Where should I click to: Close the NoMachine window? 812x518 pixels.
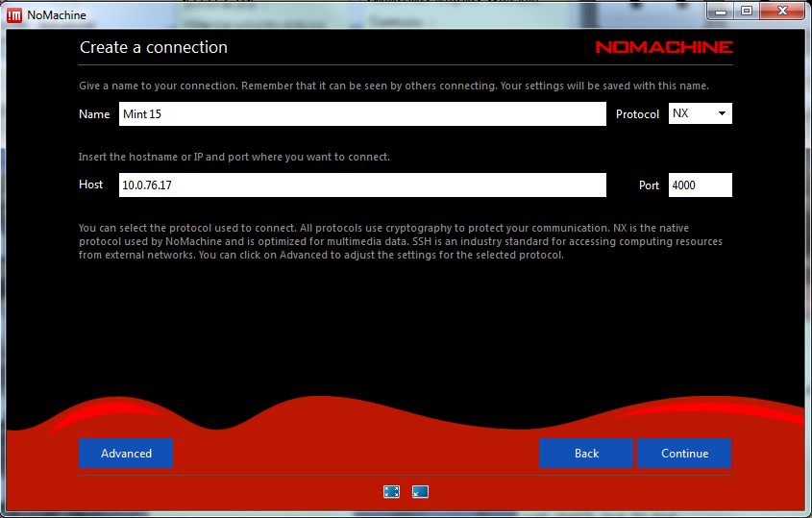pyautogui.click(x=782, y=11)
